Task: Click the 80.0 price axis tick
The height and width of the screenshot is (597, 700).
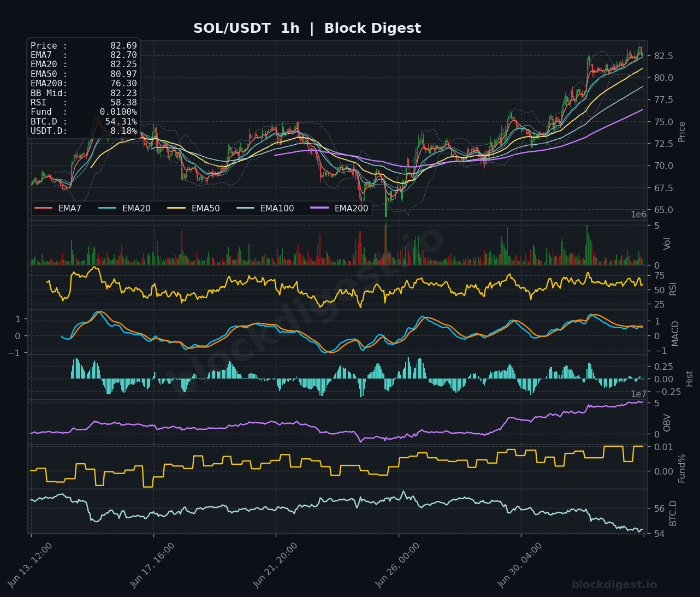Action: pyautogui.click(x=663, y=78)
